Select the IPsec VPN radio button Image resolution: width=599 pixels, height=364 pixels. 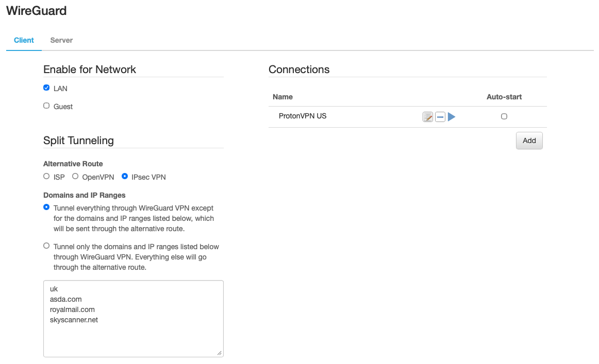(x=125, y=177)
